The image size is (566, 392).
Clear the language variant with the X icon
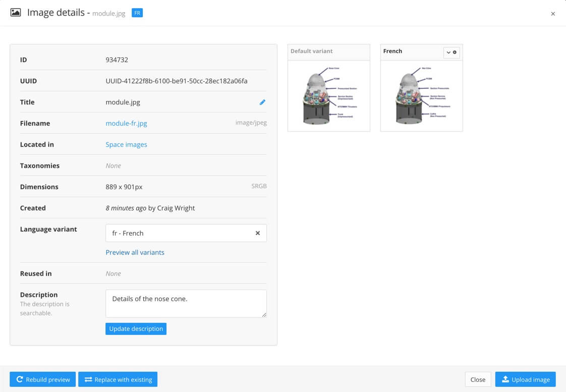(x=257, y=233)
